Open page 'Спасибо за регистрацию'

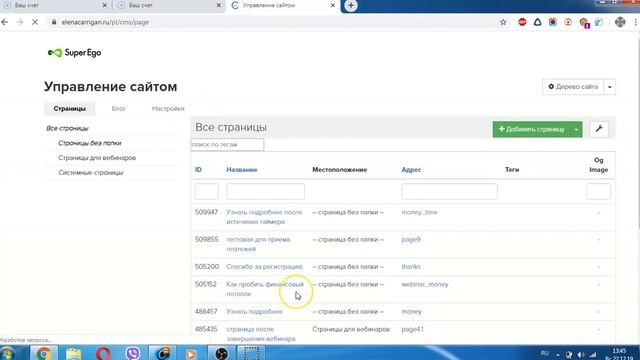coord(264,267)
